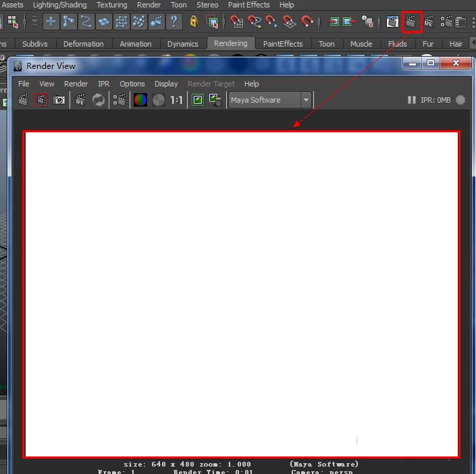Open the Options menu in Render View
Image resolution: width=476 pixels, height=474 pixels.
132,84
